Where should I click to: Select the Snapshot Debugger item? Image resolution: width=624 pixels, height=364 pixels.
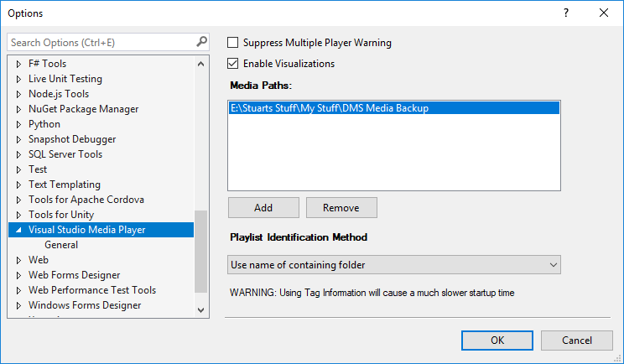pos(72,139)
